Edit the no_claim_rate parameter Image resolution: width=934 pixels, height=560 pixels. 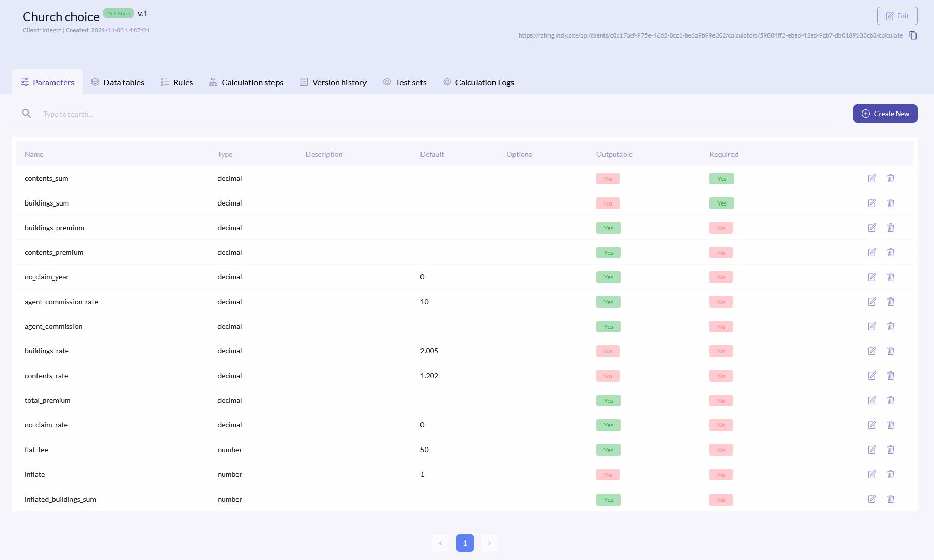pyautogui.click(x=872, y=425)
